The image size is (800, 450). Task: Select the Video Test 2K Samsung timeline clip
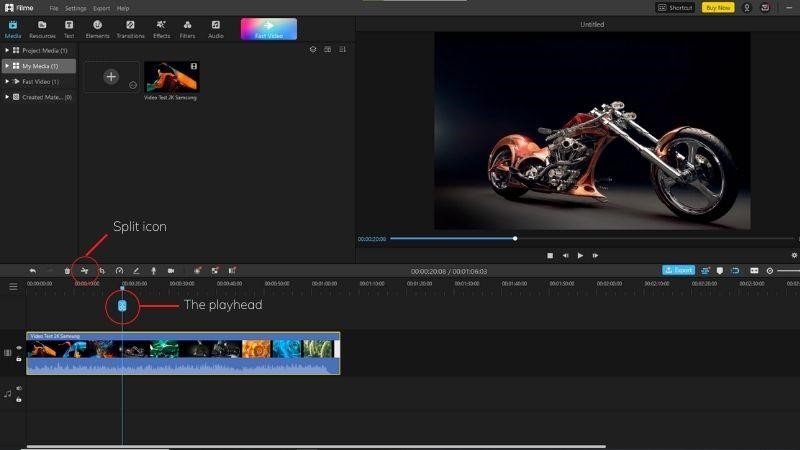[x=183, y=353]
